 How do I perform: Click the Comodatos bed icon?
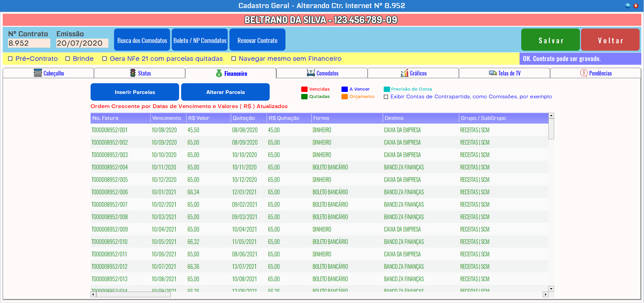click(311, 73)
